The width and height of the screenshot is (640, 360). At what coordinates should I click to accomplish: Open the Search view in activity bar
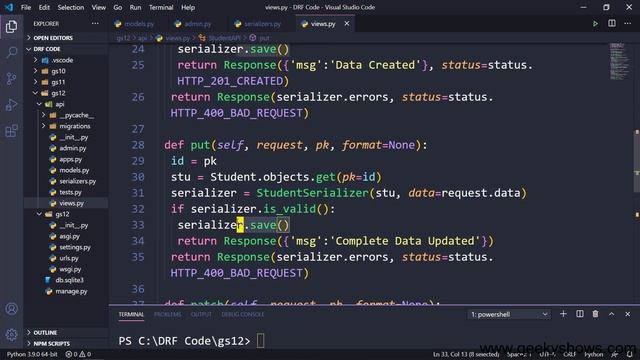click(11, 53)
